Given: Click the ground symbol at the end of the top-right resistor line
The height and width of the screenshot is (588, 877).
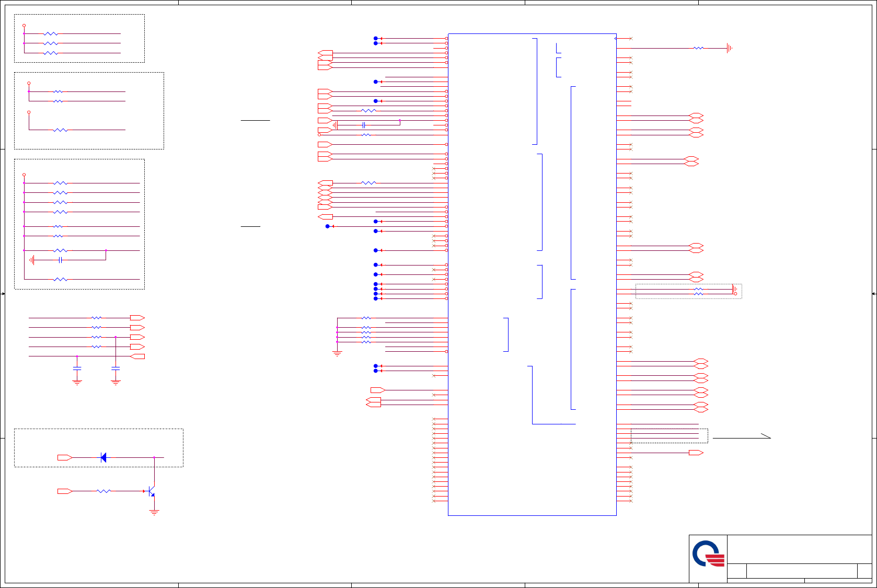Looking at the screenshot, I should tap(729, 48).
